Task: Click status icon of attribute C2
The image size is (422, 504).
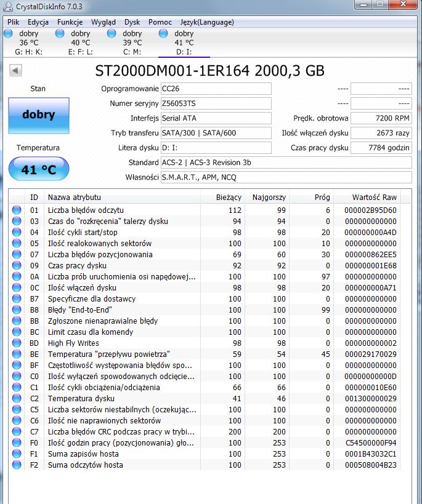Action: coord(17,399)
